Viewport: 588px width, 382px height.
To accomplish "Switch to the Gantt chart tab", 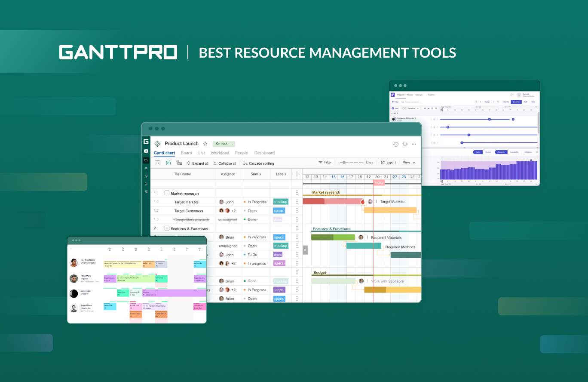I will coord(165,153).
